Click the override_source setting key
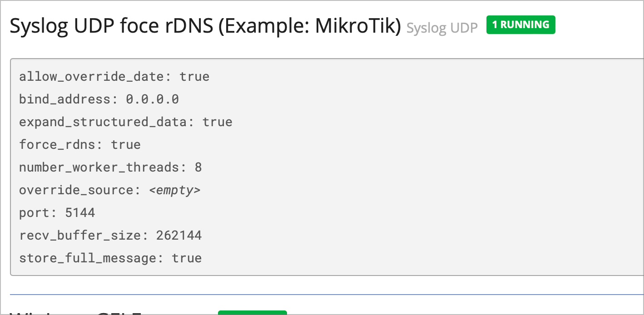This screenshot has height=315, width=644. [75, 190]
